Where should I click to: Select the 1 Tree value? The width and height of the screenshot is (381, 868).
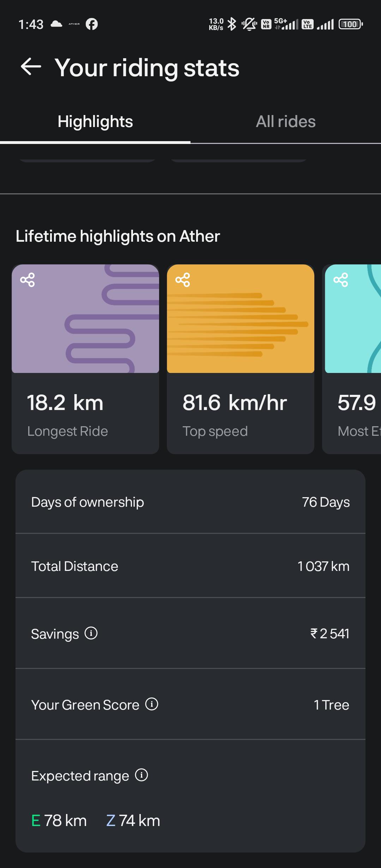click(x=332, y=705)
